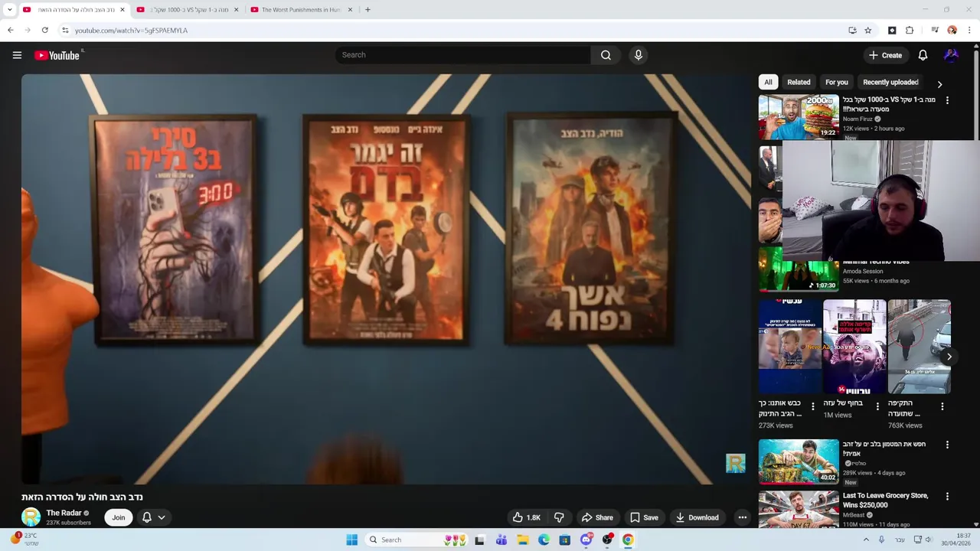This screenshot has height=551, width=980.
Task: Click the Create button
Action: pyautogui.click(x=885, y=55)
